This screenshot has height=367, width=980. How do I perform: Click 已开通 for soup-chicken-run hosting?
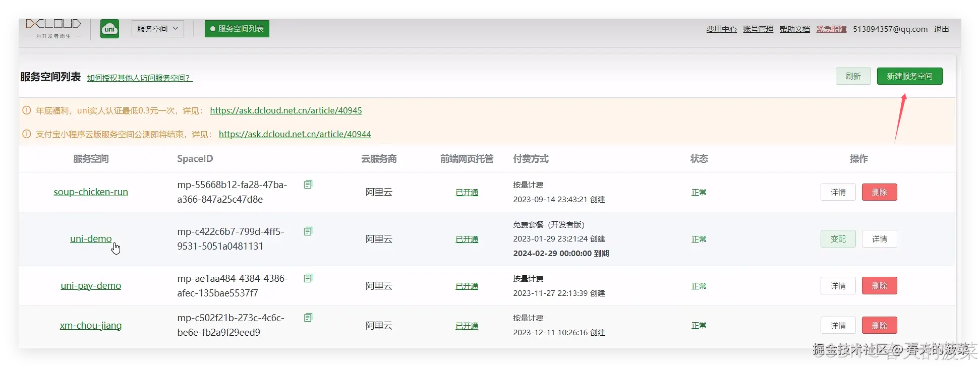point(467,193)
